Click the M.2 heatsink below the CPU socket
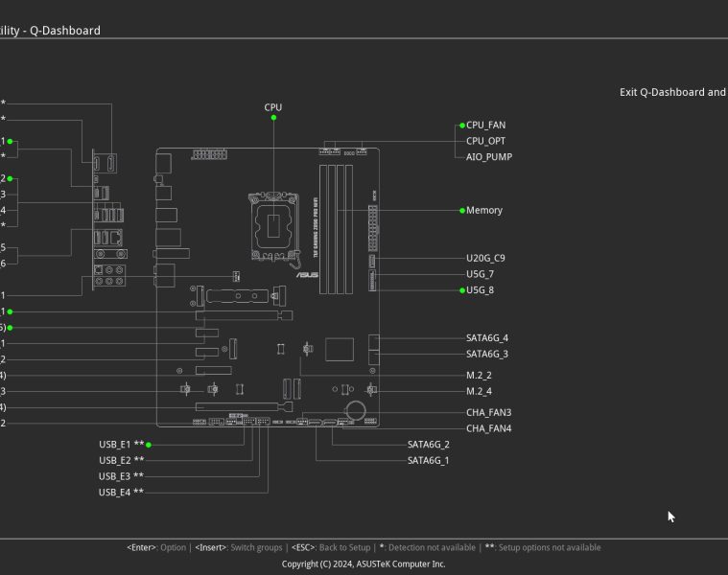 pos(237,296)
